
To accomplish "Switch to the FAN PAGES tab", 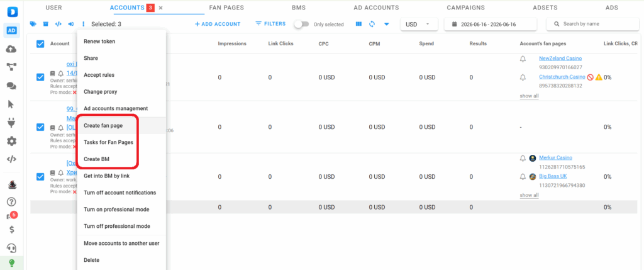I will (226, 8).
